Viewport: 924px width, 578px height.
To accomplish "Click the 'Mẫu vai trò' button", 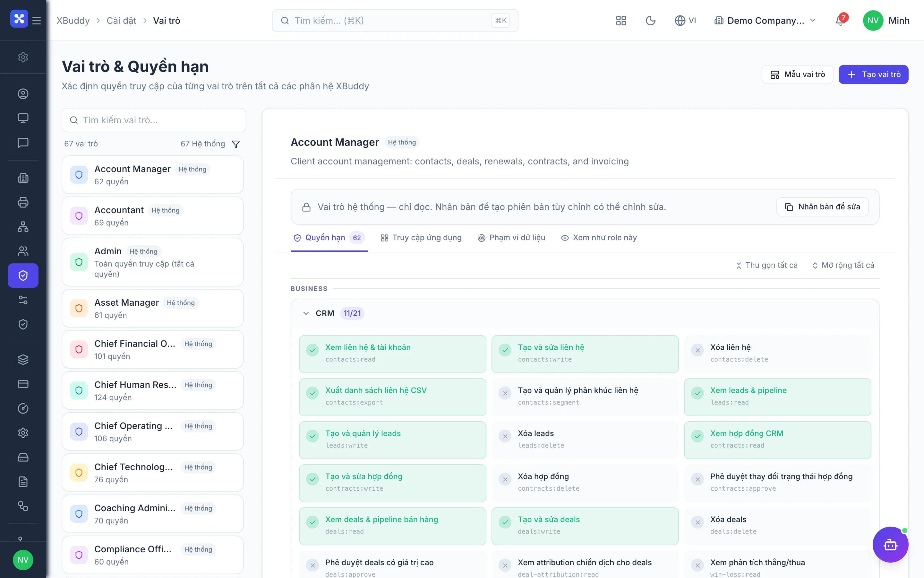I will [797, 74].
